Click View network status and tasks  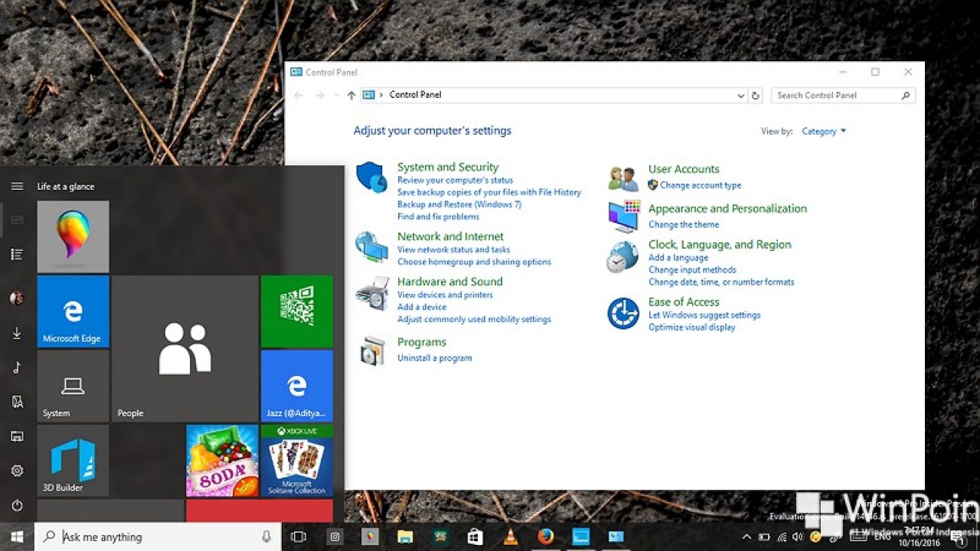click(x=453, y=249)
